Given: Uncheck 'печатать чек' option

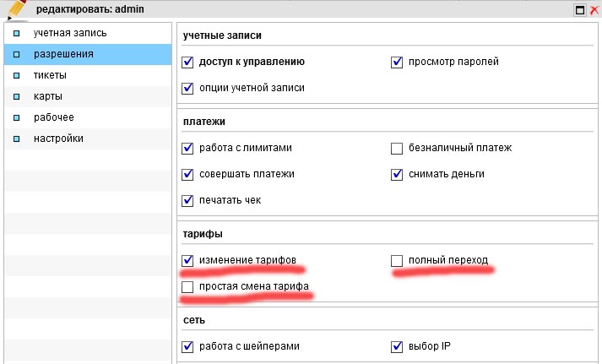Looking at the screenshot, I should [x=188, y=201].
